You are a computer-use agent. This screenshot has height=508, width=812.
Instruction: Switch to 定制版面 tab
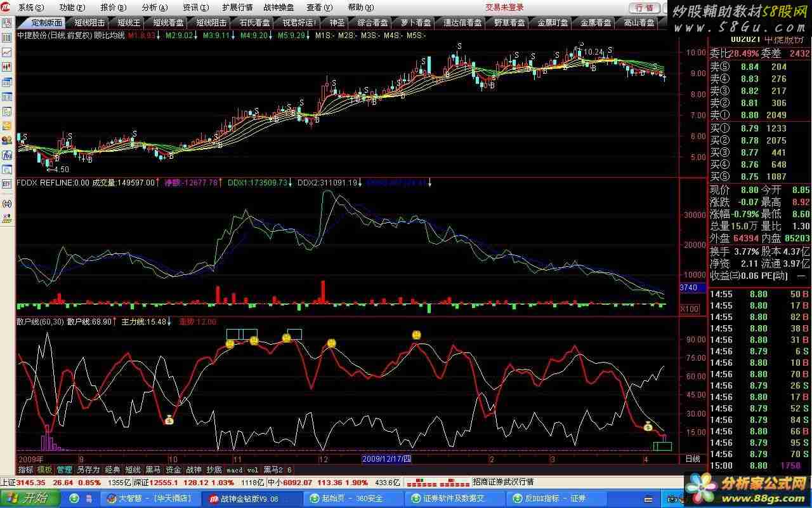(41, 23)
